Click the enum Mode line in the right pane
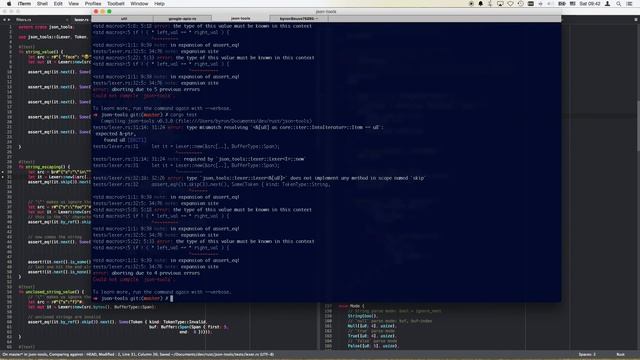Image resolution: width=640 pixels, height=360 pixels. coord(351,306)
